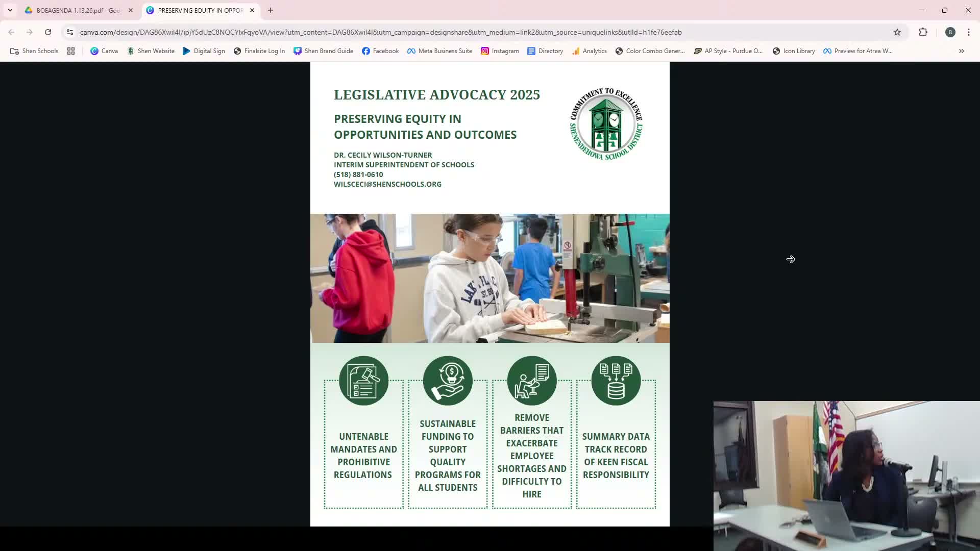Viewport: 980px width, 551px height.
Task: Open the Shen Schools bookmark folder
Action: click(34, 51)
